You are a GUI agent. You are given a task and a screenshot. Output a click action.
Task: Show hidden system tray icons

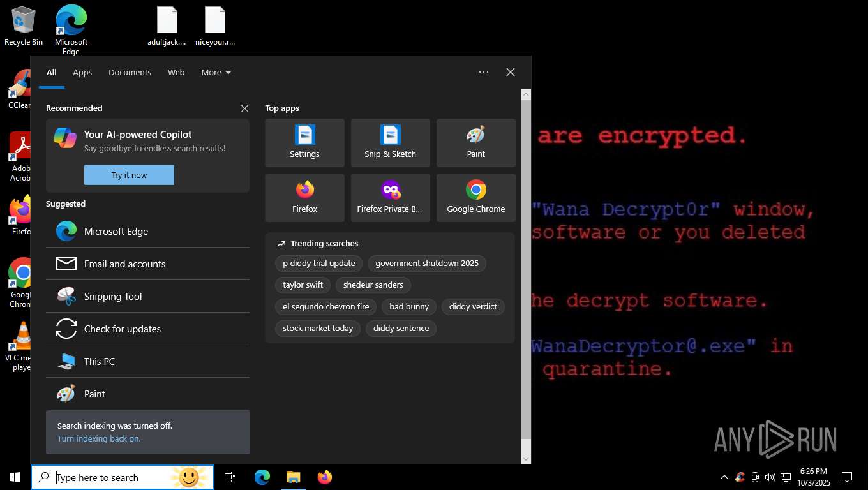point(724,477)
